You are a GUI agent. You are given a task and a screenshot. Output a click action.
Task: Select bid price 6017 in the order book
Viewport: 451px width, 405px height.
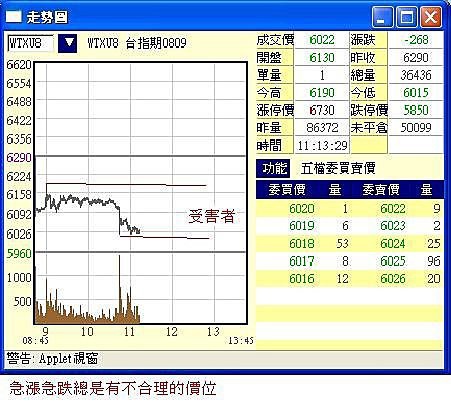tap(302, 261)
